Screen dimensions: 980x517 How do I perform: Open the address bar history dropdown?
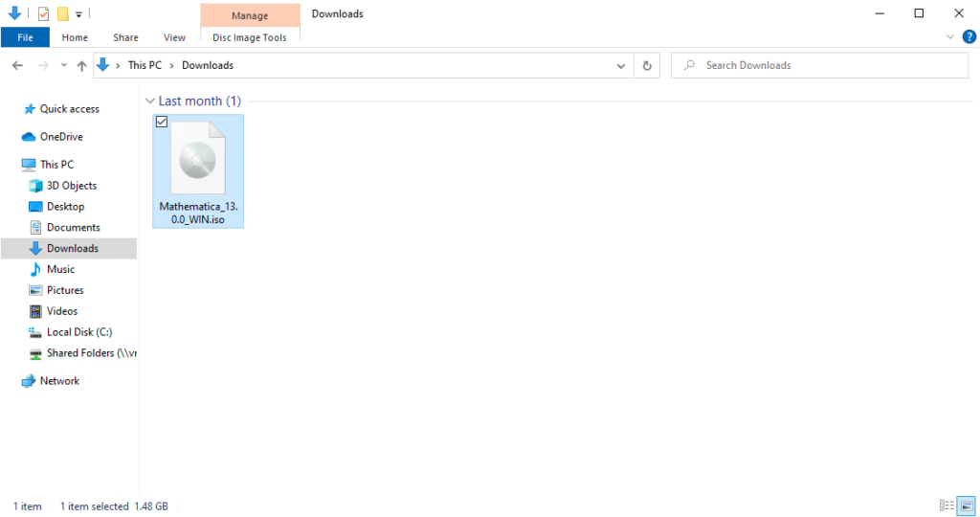620,66
